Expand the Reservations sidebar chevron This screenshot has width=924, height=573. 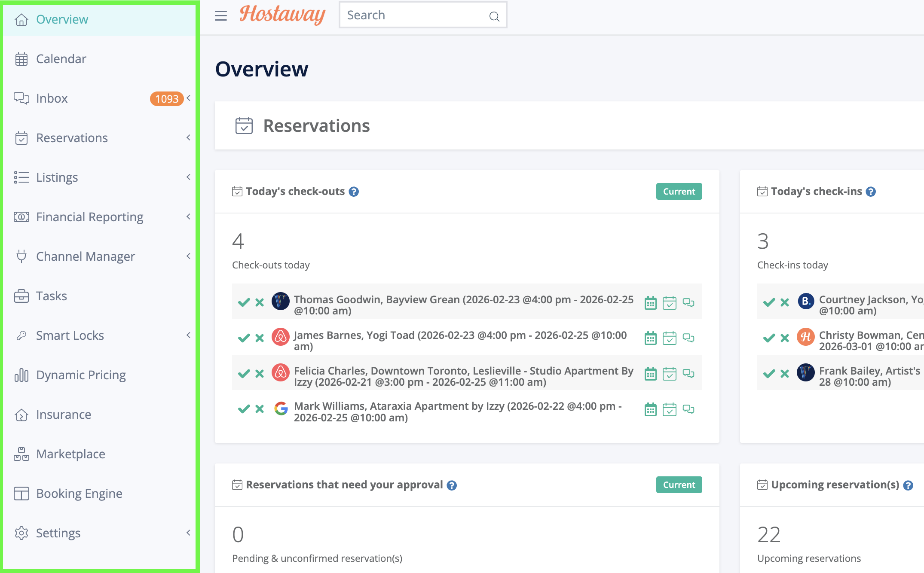[x=189, y=137]
